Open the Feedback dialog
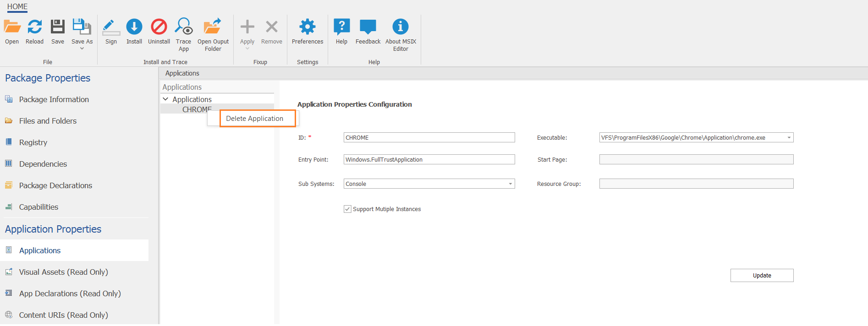This screenshot has width=868, height=326. point(368,27)
